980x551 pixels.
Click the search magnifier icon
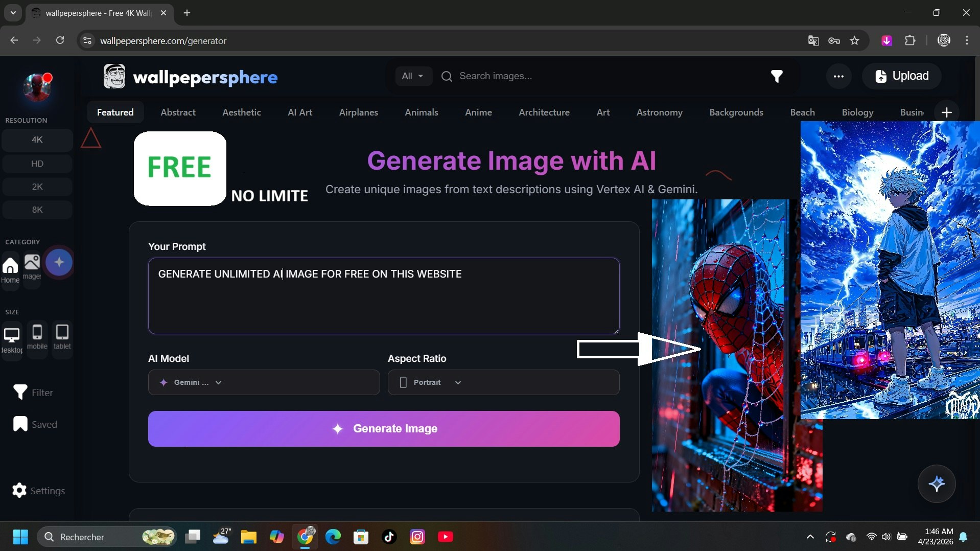point(447,76)
